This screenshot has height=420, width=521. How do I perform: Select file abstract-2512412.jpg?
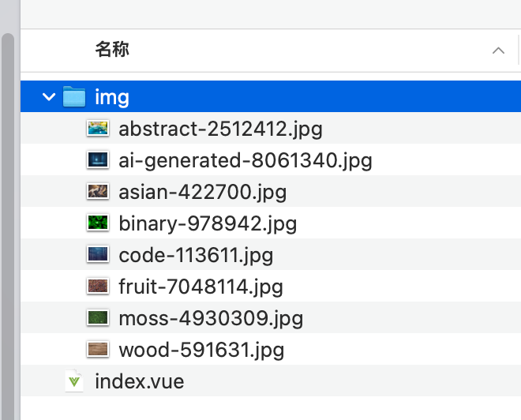tap(220, 129)
